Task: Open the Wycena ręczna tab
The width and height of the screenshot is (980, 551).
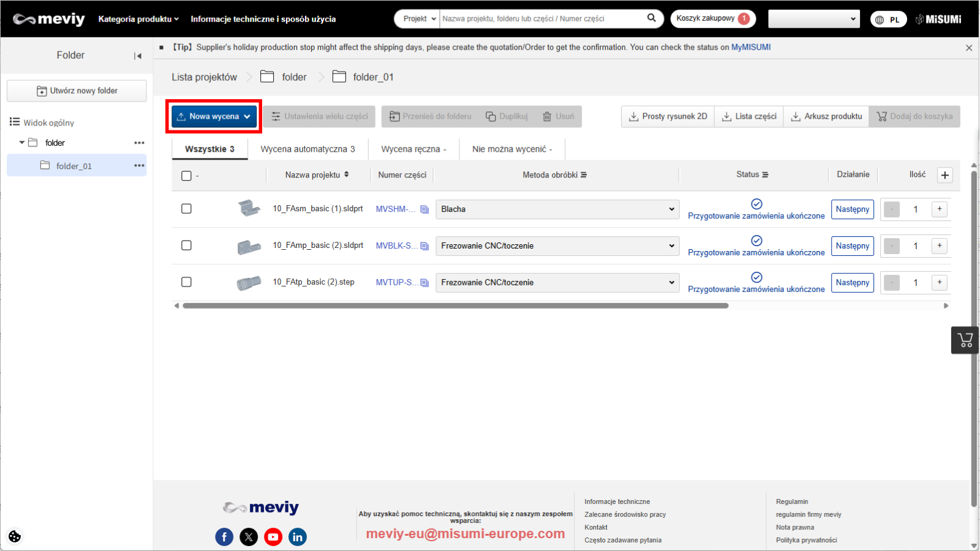Action: coord(413,149)
